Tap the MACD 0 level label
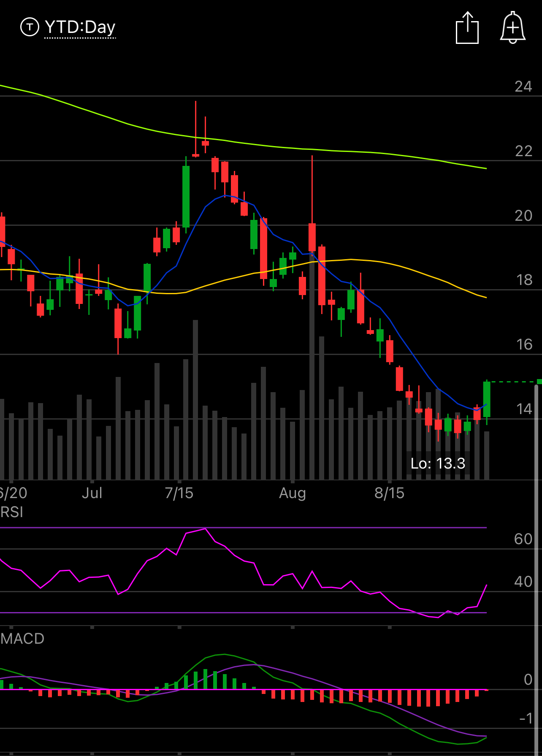542x756 pixels. 528,680
